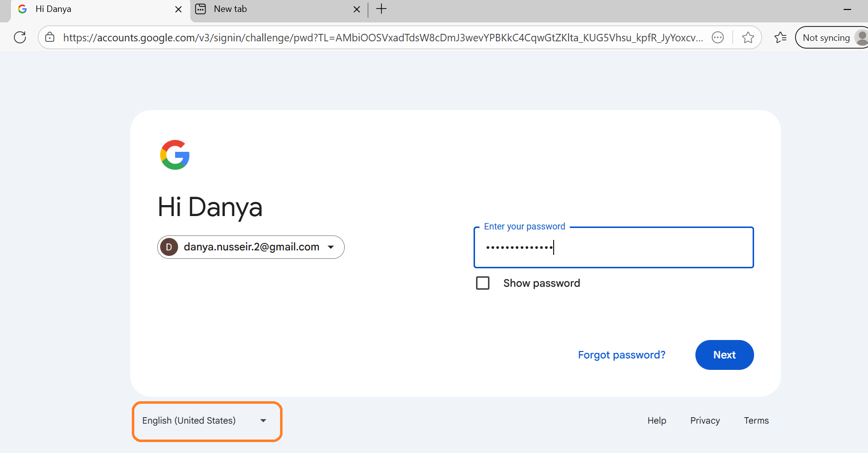Screen dimensions: 868x453
Task: Click the Next button
Action: click(x=724, y=355)
